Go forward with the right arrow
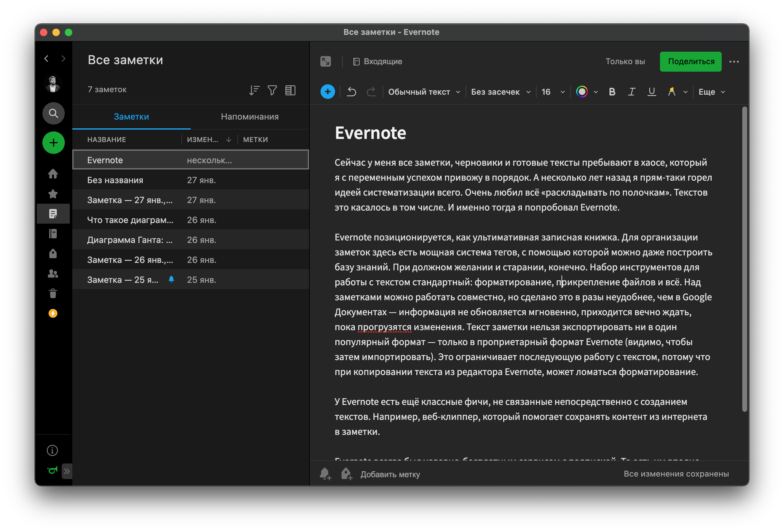784x532 pixels. 63,59
